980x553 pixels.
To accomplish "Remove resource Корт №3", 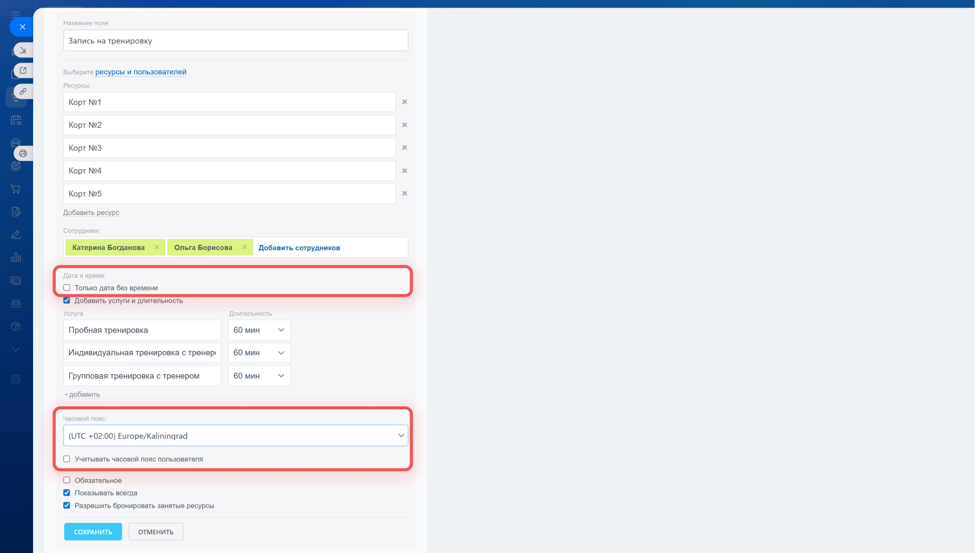I will 405,148.
